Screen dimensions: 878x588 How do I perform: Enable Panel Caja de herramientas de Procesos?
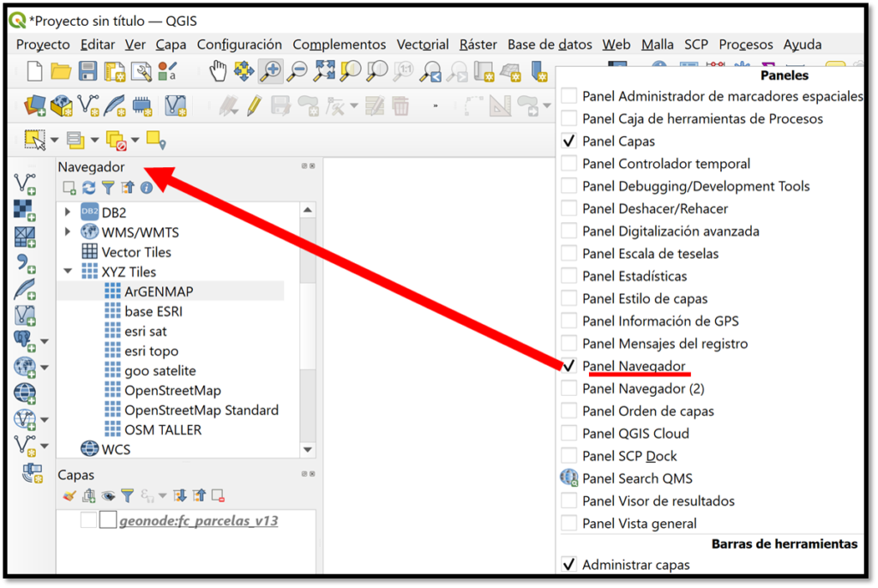[x=569, y=118]
